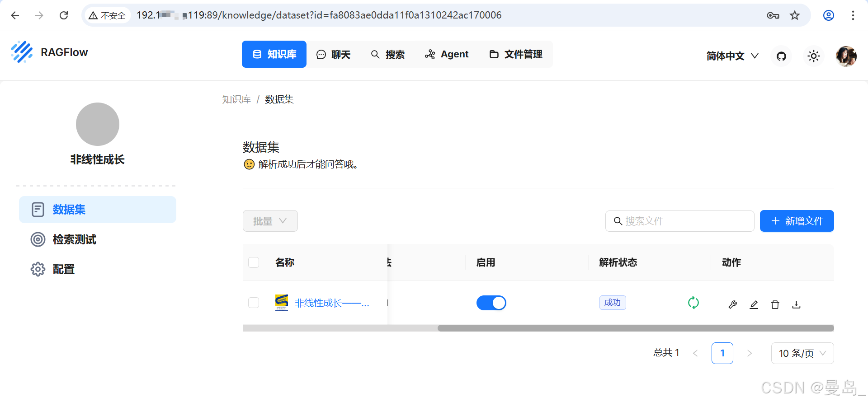Click the document file type icon

[x=282, y=303]
